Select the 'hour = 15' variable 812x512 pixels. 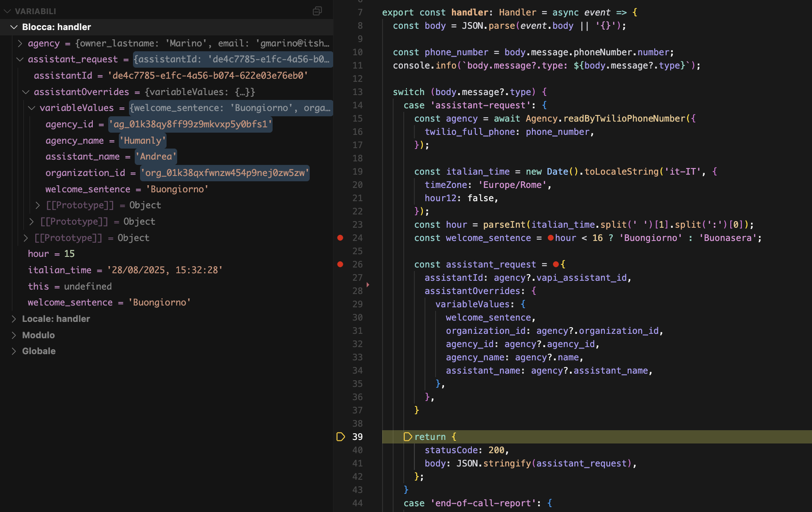pyautogui.click(x=167, y=254)
